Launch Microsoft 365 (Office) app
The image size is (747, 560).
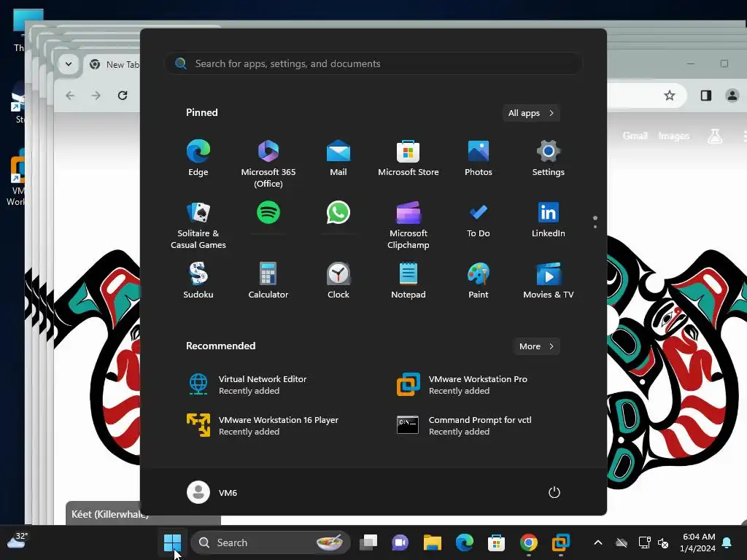pos(268,164)
